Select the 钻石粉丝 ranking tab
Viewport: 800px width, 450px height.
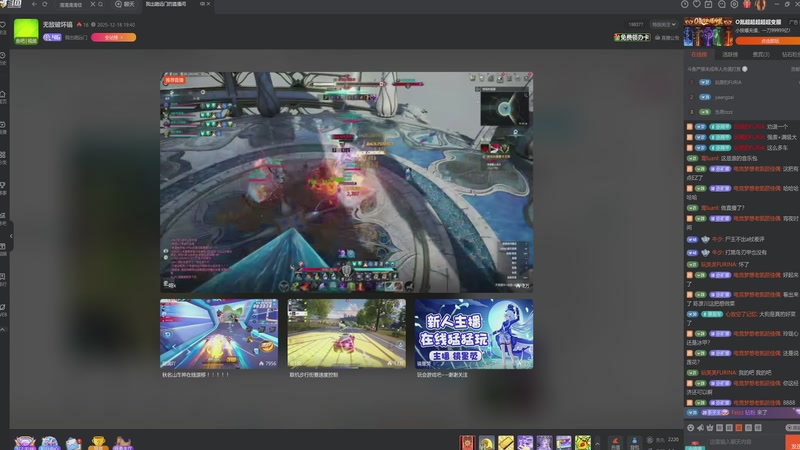pyautogui.click(x=790, y=55)
